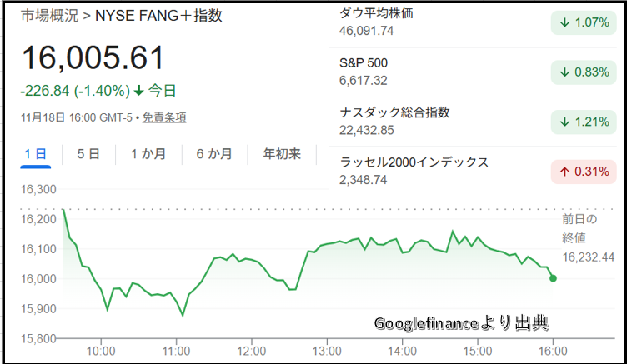Click the 前日の終値 16,232.44 label
The height and width of the screenshot is (364, 627).
point(587,239)
